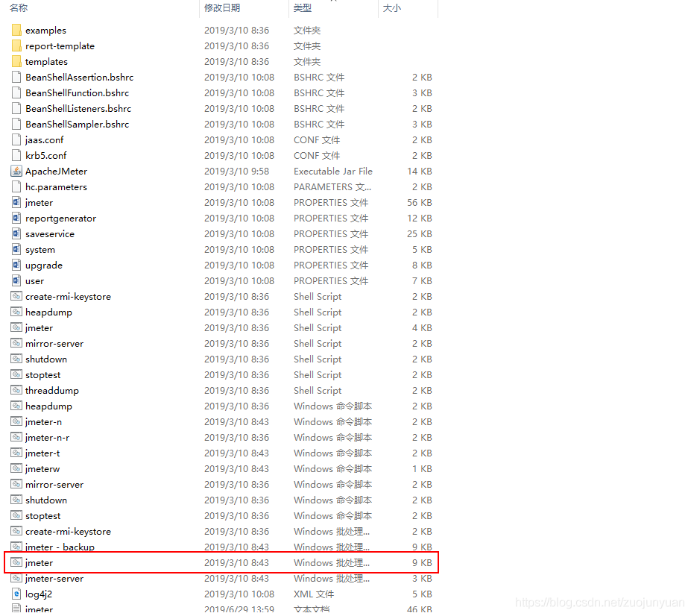This screenshot has width=691, height=616.
Task: Select the hc.parameters file name
Action: coord(57,187)
